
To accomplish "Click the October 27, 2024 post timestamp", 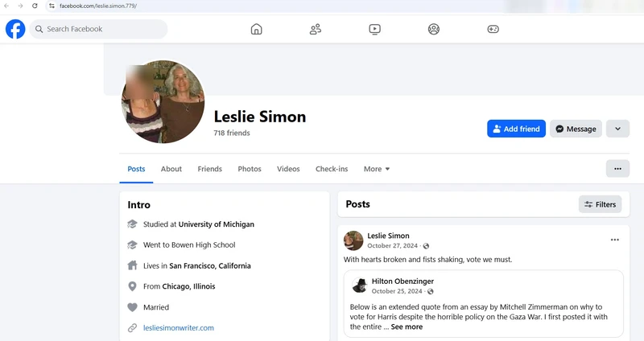I will 392,246.
